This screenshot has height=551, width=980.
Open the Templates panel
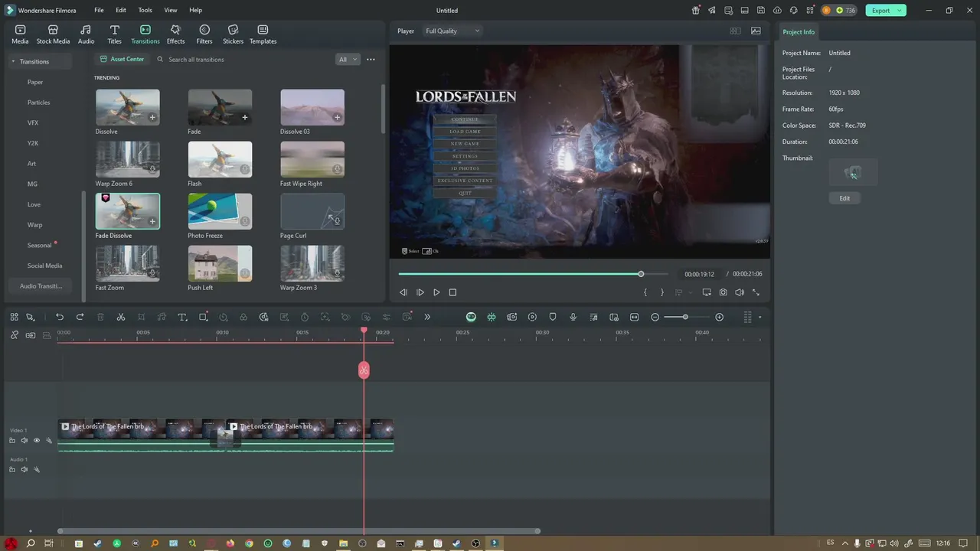pyautogui.click(x=263, y=34)
